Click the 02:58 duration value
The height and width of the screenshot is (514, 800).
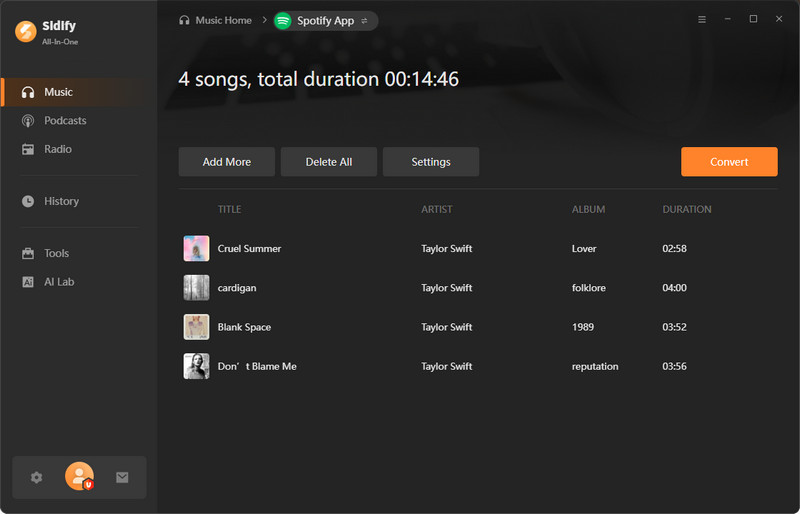(674, 249)
